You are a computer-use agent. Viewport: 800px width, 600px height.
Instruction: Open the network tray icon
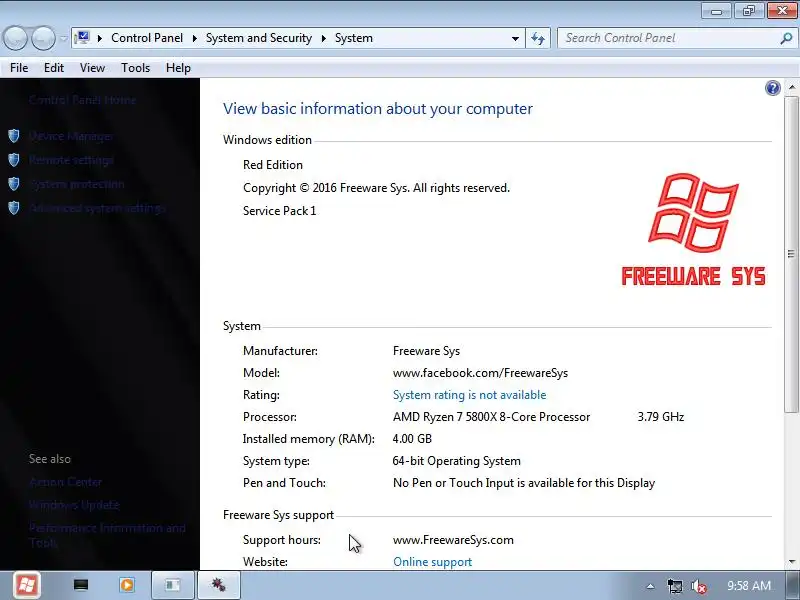(x=674, y=586)
